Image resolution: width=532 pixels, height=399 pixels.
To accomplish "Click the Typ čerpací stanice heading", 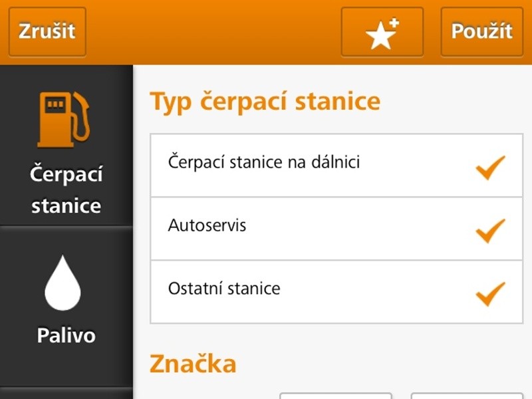I will pos(265,102).
